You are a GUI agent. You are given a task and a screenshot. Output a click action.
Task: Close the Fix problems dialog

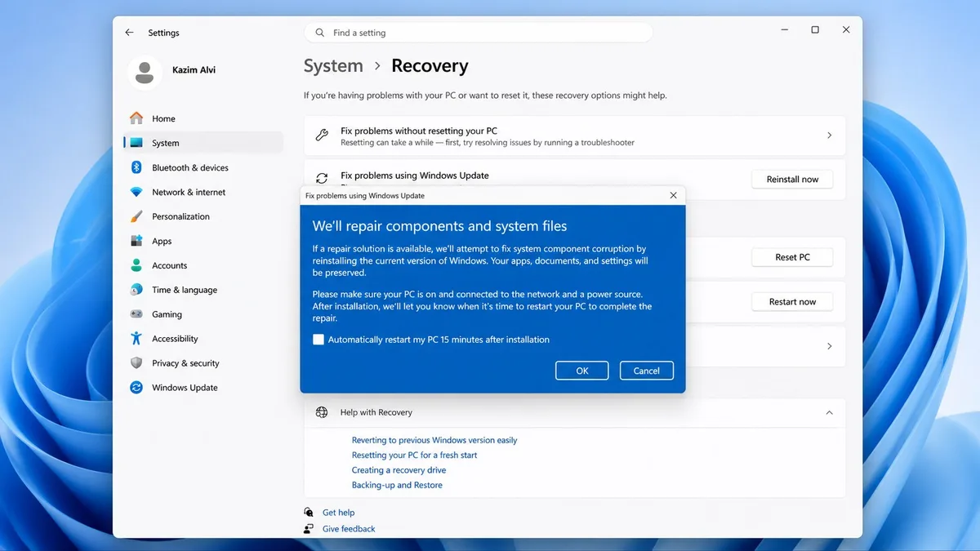[673, 196]
